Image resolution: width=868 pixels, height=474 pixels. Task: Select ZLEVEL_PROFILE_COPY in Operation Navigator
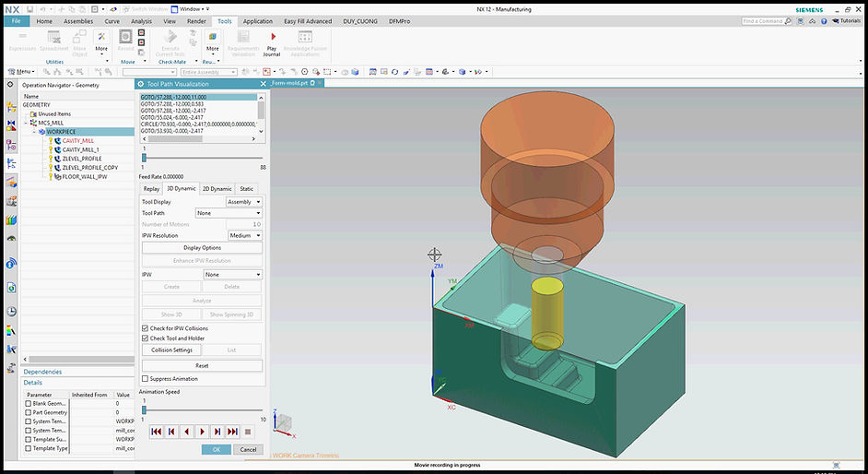pyautogui.click(x=90, y=168)
